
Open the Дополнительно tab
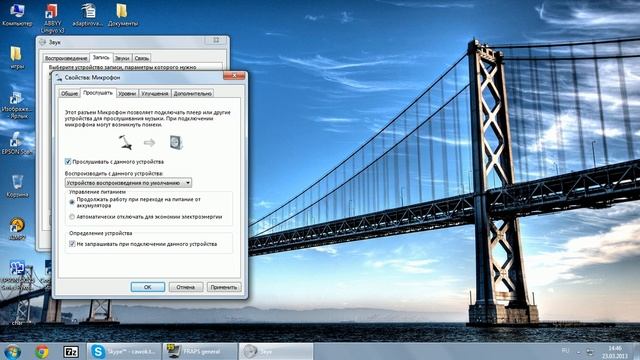[x=193, y=93]
